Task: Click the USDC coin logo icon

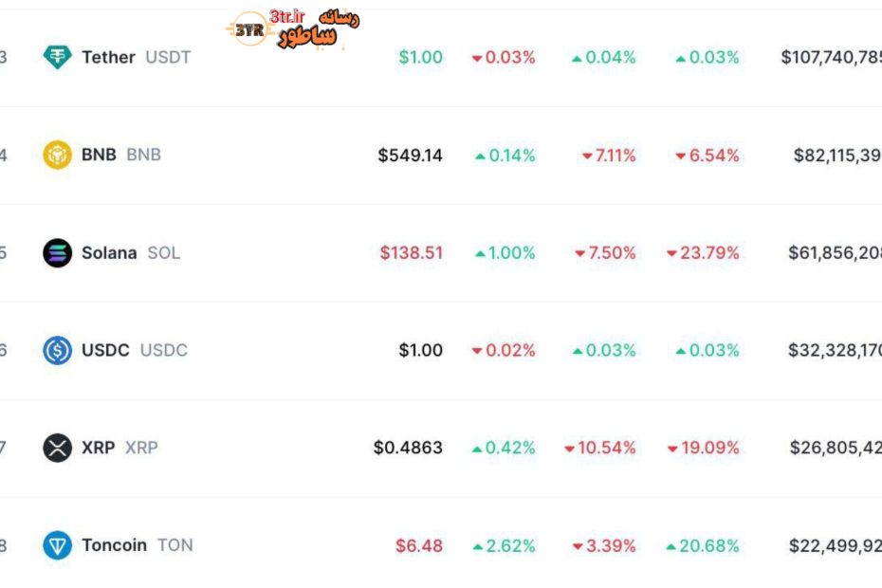Action: [57, 351]
